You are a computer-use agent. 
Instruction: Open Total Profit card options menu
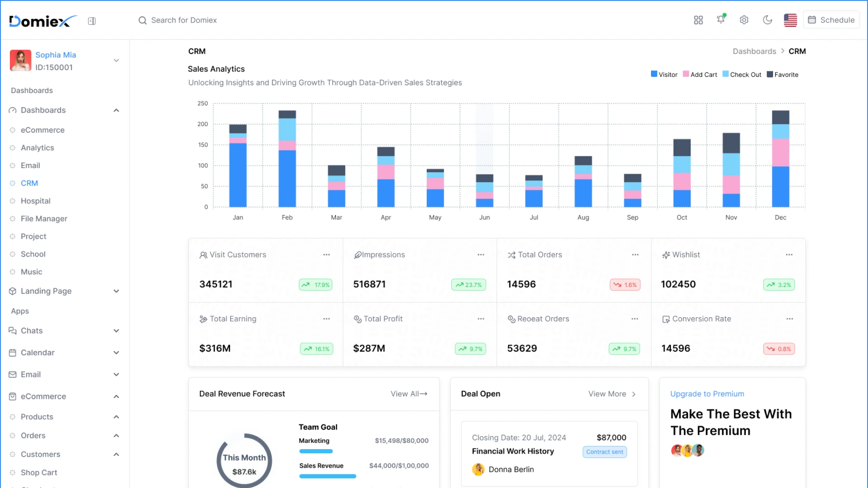point(481,319)
